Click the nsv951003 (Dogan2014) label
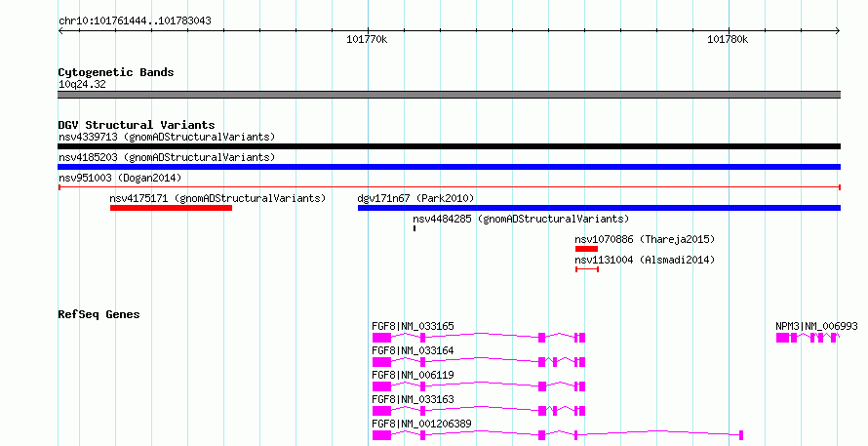 [x=120, y=178]
